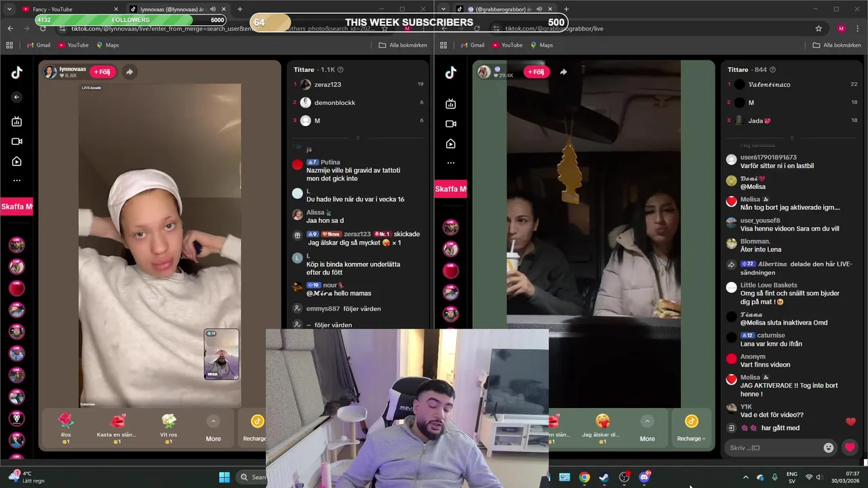
Task: Open TV icon in right TikTok sidebar
Action: pyautogui.click(x=451, y=104)
